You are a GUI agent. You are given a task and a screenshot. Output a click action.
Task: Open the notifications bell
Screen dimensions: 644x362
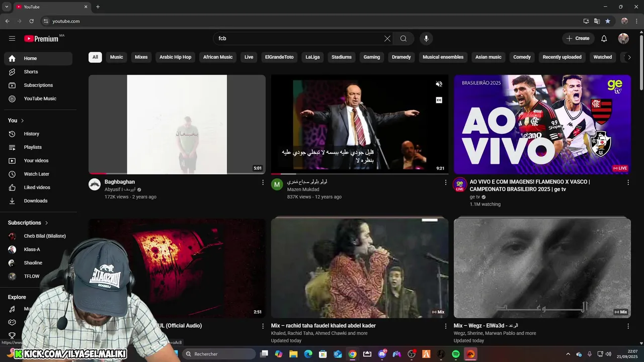[x=604, y=38]
